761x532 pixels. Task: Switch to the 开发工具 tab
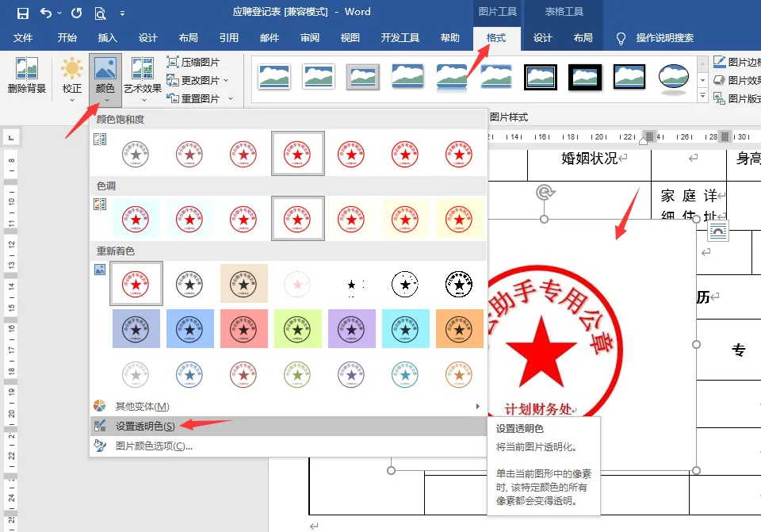pos(400,38)
